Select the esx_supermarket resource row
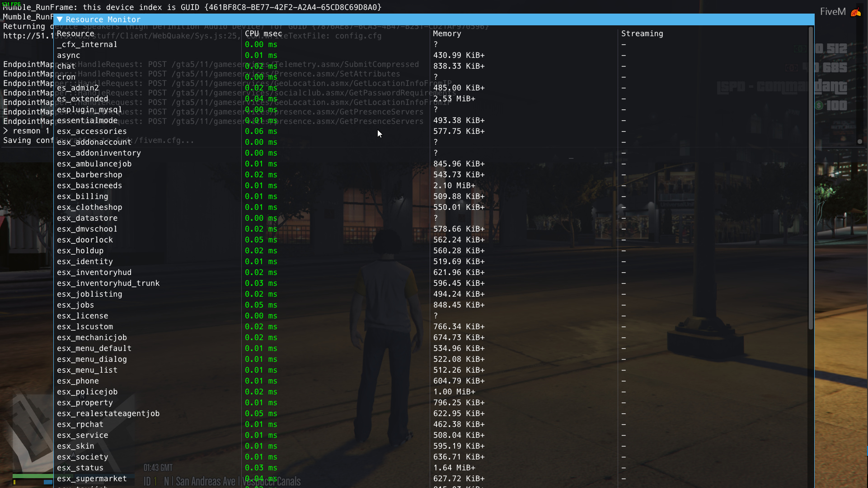Image resolution: width=868 pixels, height=488 pixels. [x=432, y=479]
